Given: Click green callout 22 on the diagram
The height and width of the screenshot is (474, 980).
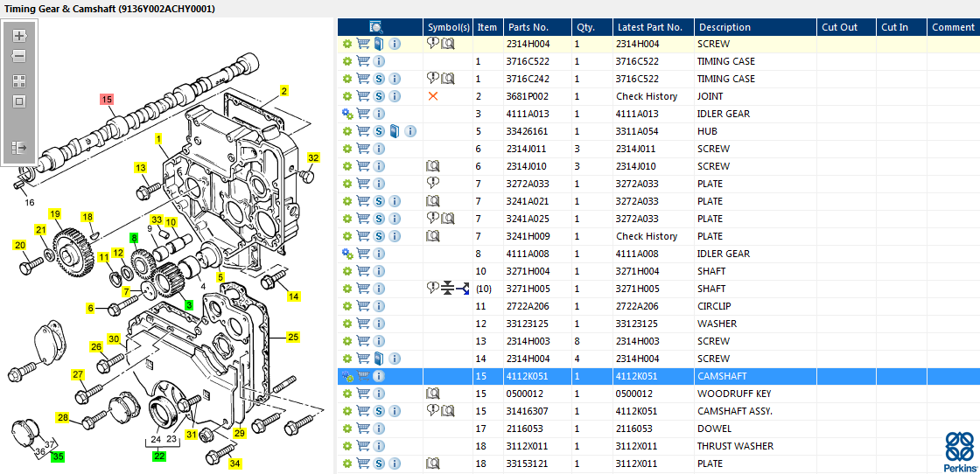Looking at the screenshot, I should (x=157, y=456).
